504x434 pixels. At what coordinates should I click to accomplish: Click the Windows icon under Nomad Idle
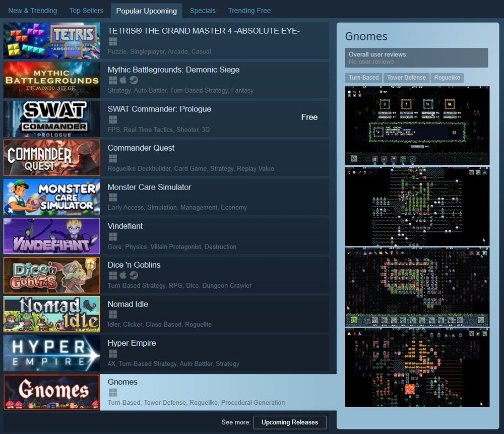click(x=113, y=315)
